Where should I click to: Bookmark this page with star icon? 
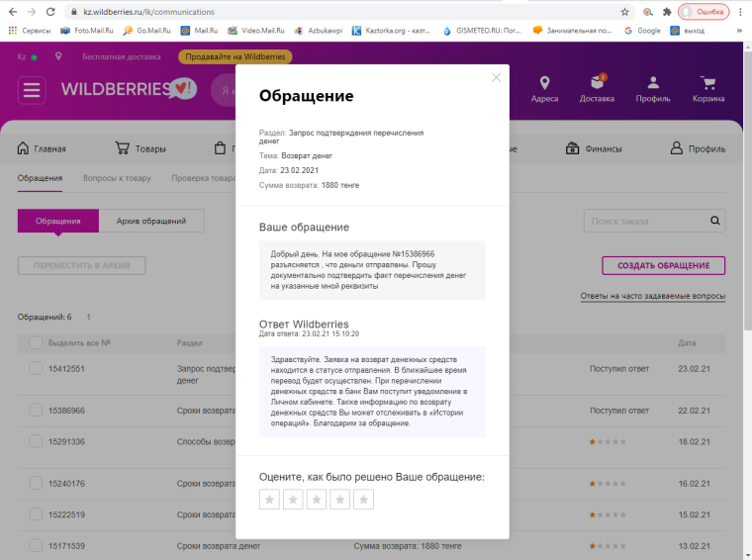(624, 12)
